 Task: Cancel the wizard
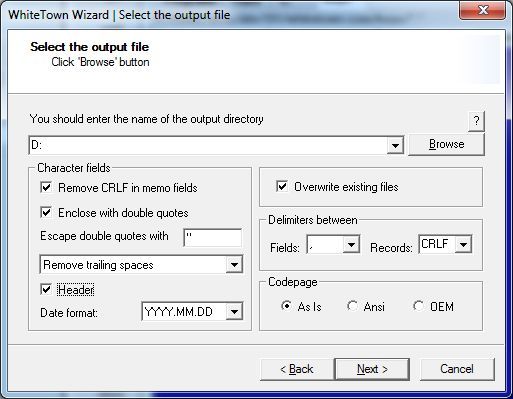[x=457, y=369]
